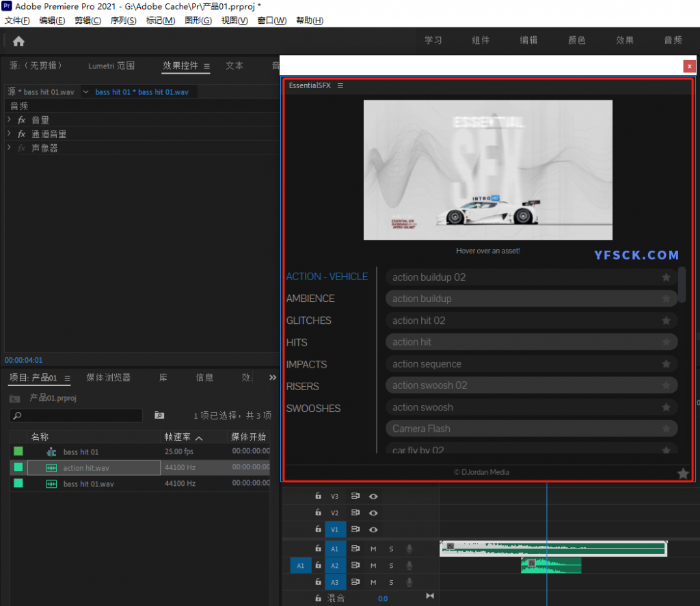Screen dimensions: 700x606
Task: Hide track V2 output with eye
Action: 373,512
